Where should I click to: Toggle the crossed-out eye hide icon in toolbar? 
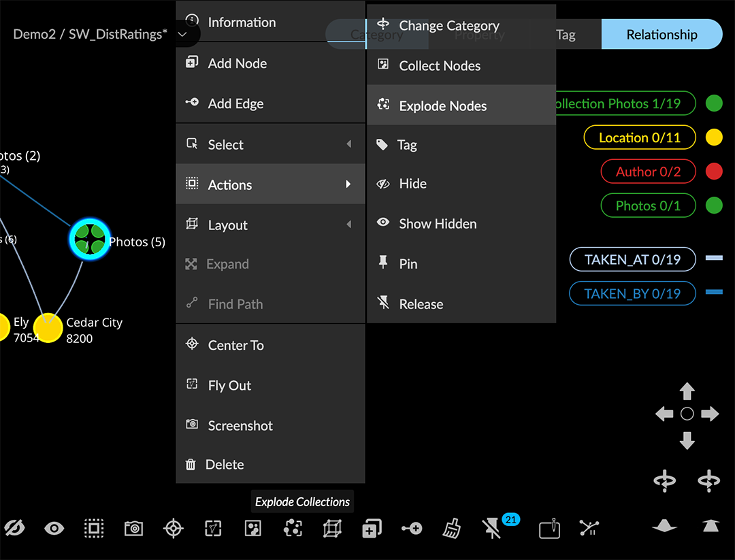click(14, 528)
